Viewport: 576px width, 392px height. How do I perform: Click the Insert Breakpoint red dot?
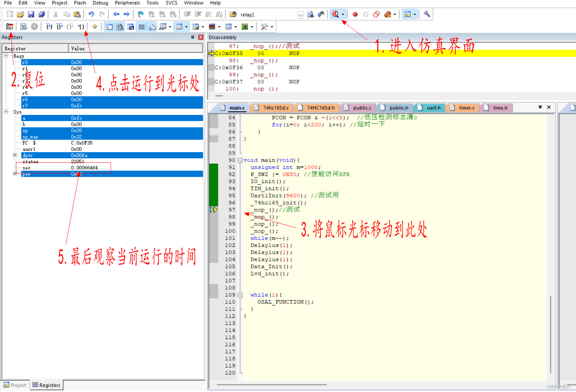[x=355, y=14]
